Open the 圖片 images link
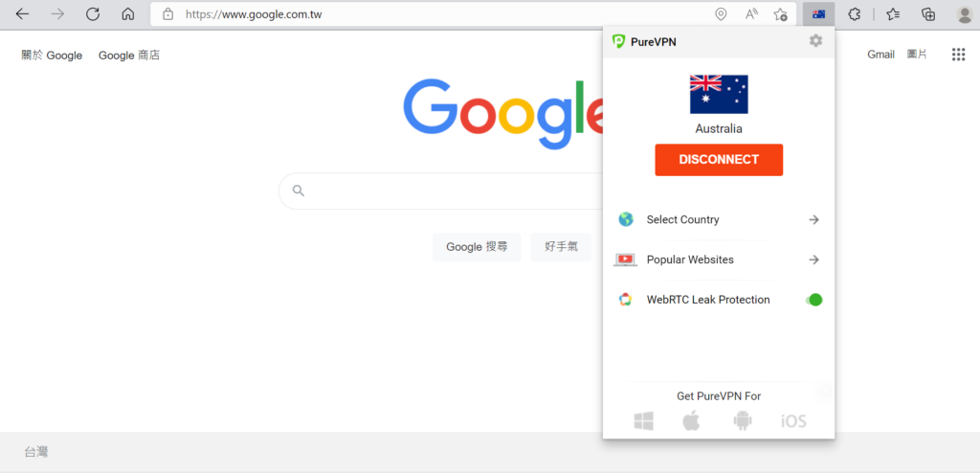Viewport: 980px width, 473px height. click(917, 55)
